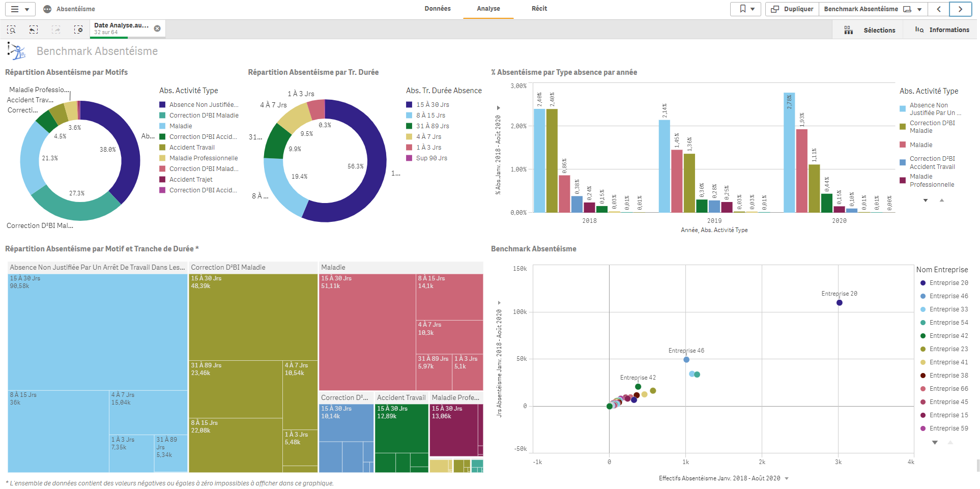Screen dimensions: 980x489
Task: Select the Entreprise 20 scatter point
Action: tap(840, 303)
